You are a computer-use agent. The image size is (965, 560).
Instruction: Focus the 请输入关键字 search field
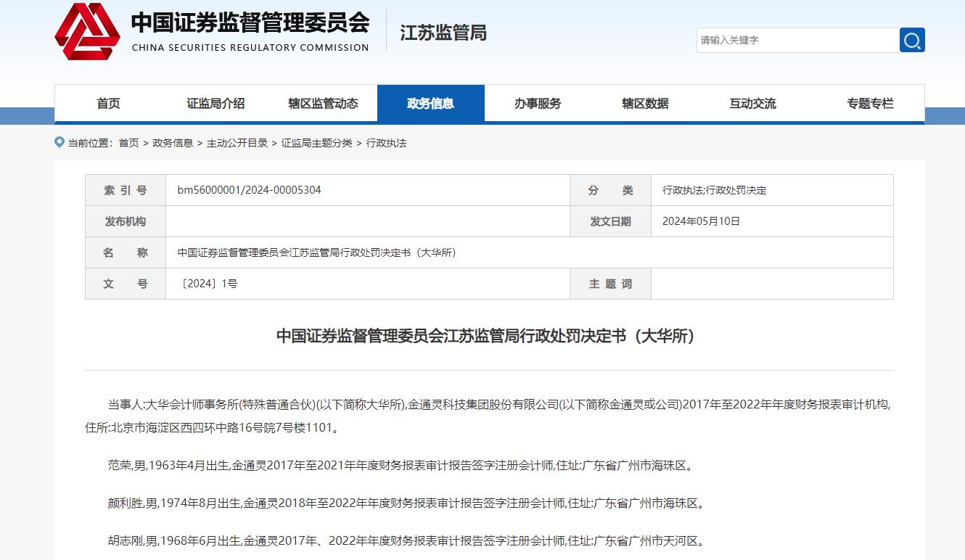coord(797,40)
